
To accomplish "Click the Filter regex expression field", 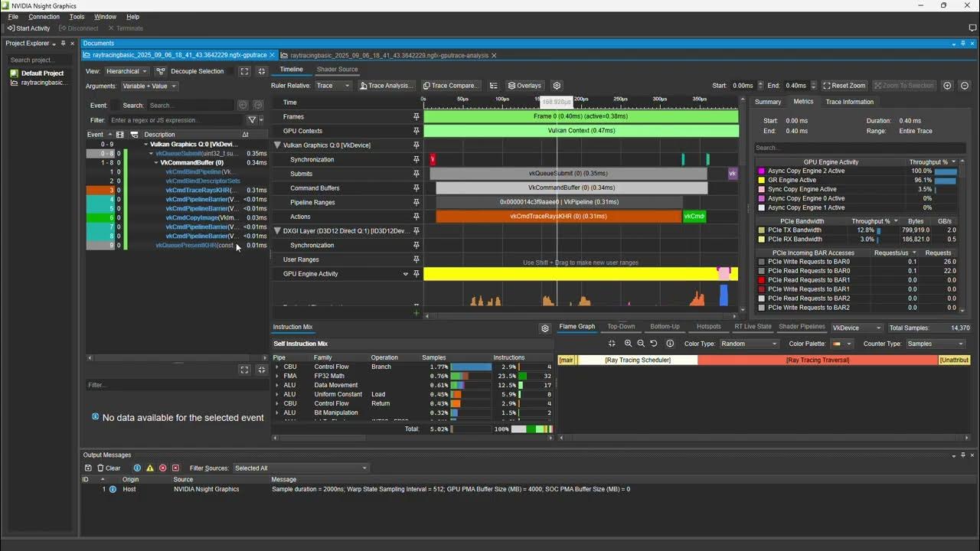I will click(x=176, y=120).
